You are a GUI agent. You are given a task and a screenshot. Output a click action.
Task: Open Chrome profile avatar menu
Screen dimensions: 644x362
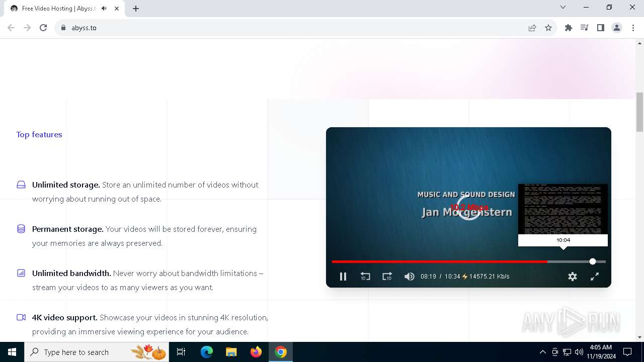pyautogui.click(x=617, y=28)
